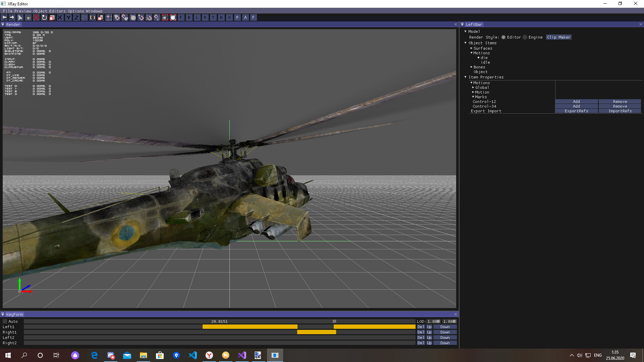This screenshot has height=362, width=644.
Task: Lock movement to the X axis
Action: click(x=60, y=17)
